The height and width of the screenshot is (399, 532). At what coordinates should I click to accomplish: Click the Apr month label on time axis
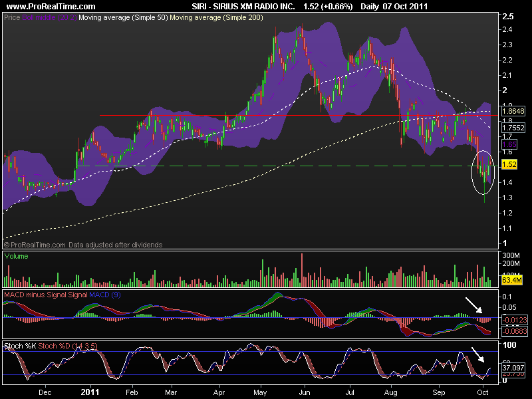[219, 392]
